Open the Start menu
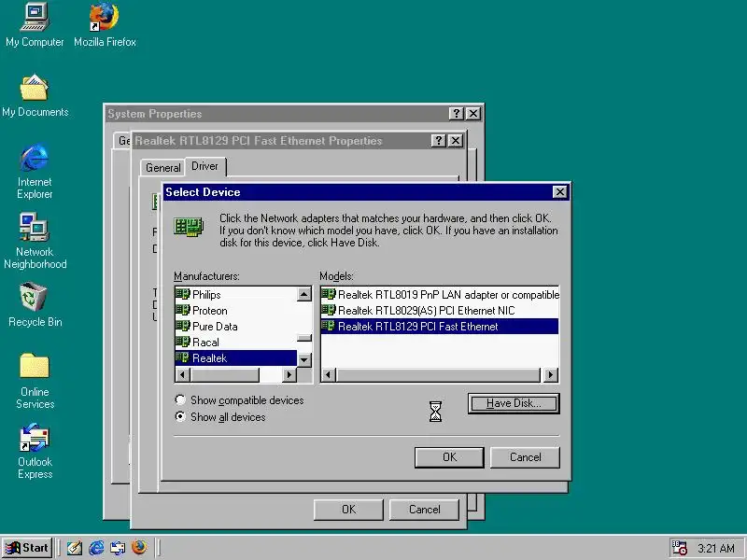Image resolution: width=747 pixels, height=560 pixels. click(x=27, y=548)
